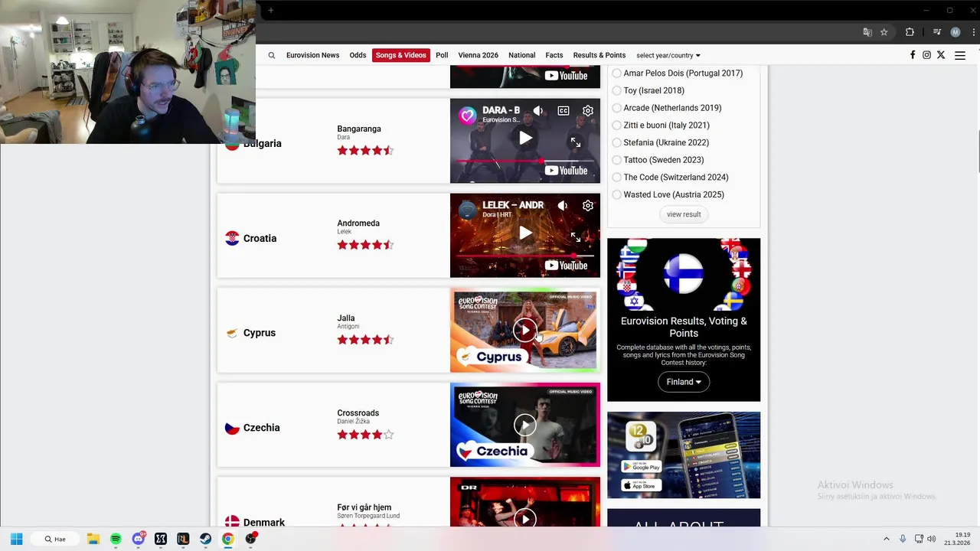
Task: Click the view result poll button
Action: point(684,214)
